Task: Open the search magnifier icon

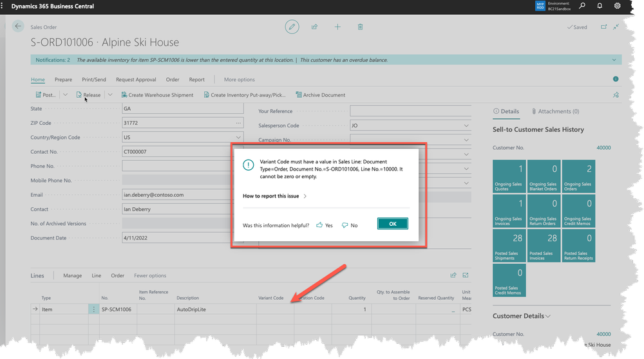Action: pos(582,6)
